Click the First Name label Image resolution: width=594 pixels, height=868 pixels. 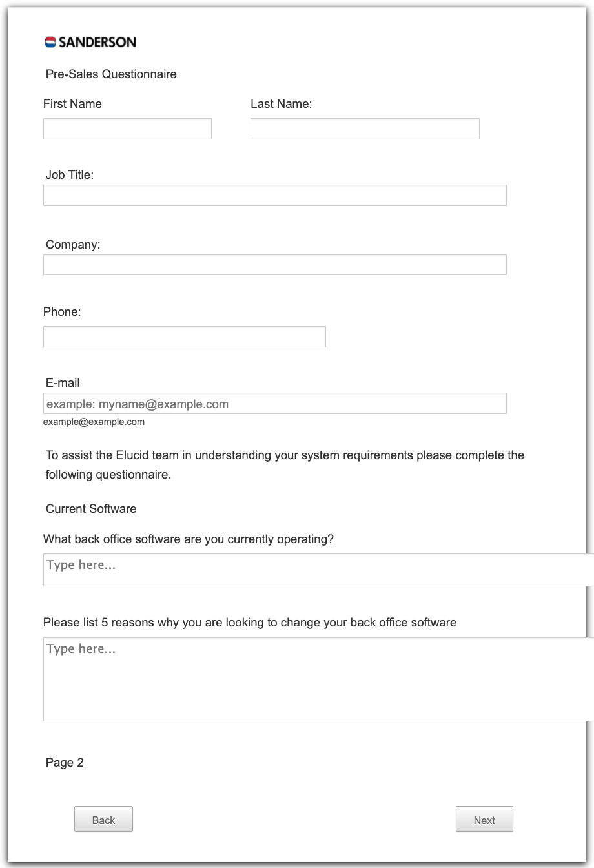[72, 104]
